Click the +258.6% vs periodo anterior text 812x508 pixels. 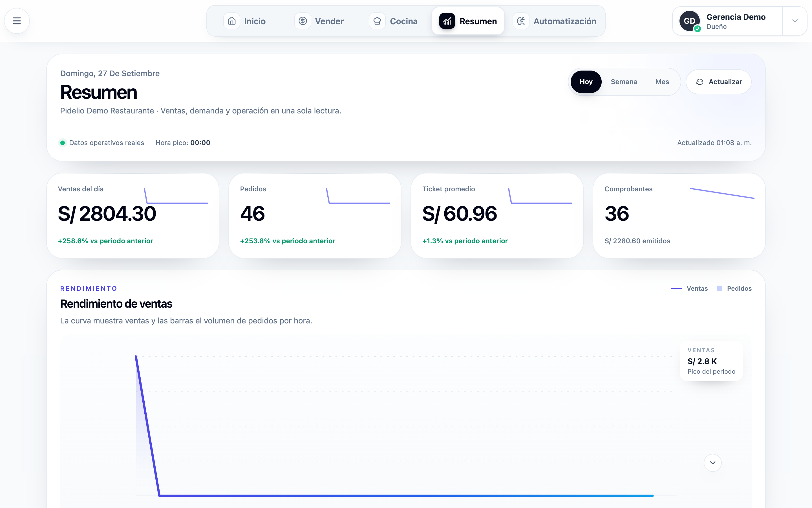point(105,241)
